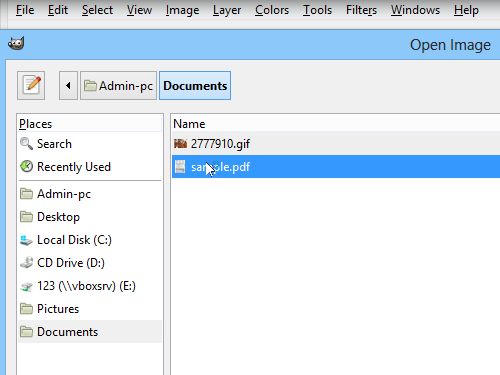Click the 123 vboxsrv network drive icon

click(x=26, y=286)
